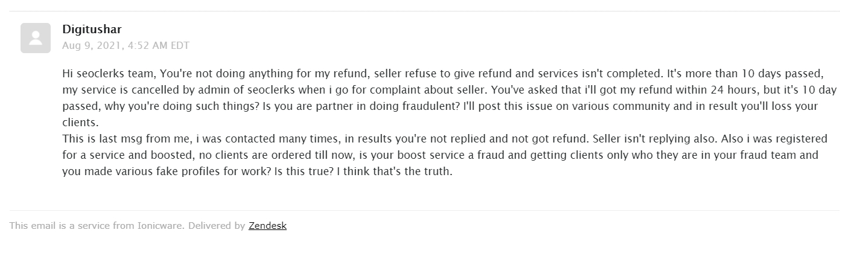The height and width of the screenshot is (253, 868).
Task: Click the Zendesk link in the footer
Action: click(267, 226)
